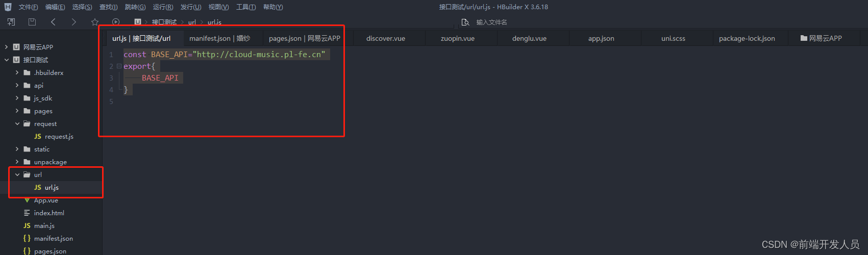Screen dimensions: 868x255
Task: Fold the export block on line 2
Action: (x=119, y=66)
